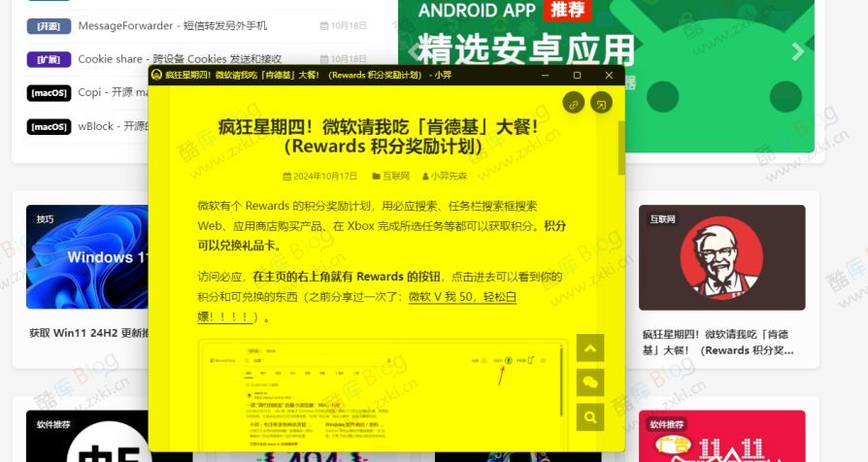Click 互联网 label on KFC card

(662, 219)
